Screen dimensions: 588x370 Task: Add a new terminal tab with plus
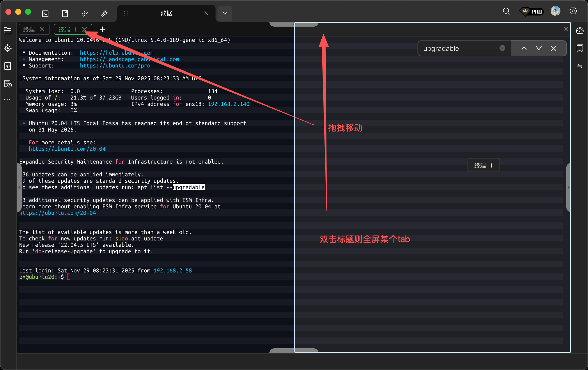coord(103,29)
